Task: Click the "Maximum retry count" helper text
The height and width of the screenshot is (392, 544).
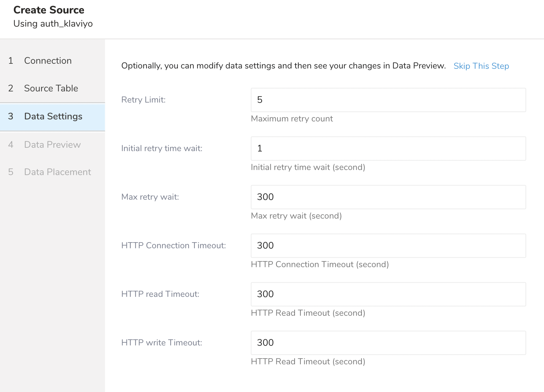Action: [292, 119]
